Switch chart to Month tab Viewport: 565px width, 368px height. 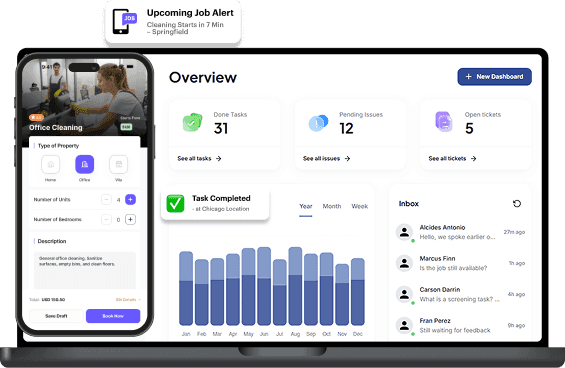(332, 206)
